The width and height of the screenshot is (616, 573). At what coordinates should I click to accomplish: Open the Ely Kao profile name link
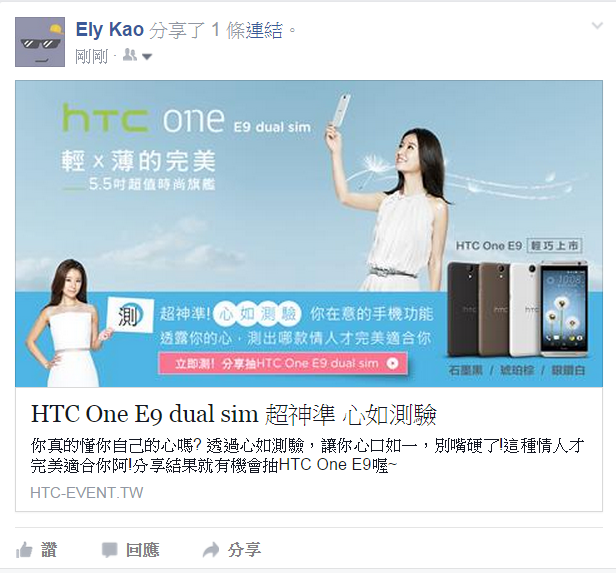click(110, 30)
